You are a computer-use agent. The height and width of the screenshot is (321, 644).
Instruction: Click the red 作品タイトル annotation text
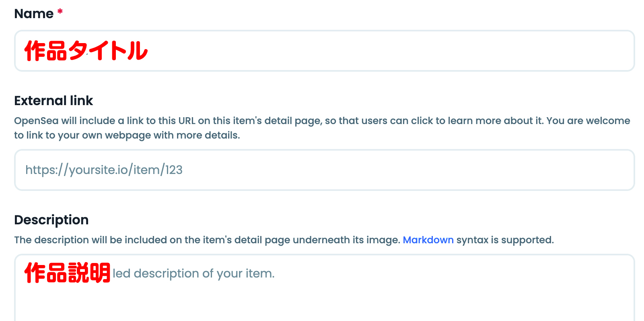click(x=86, y=51)
